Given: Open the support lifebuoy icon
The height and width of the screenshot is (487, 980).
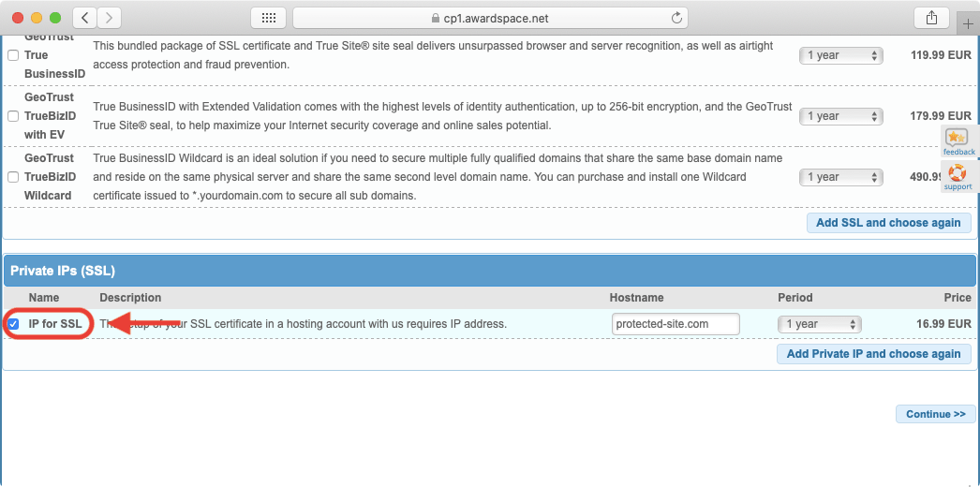Looking at the screenshot, I should [957, 175].
